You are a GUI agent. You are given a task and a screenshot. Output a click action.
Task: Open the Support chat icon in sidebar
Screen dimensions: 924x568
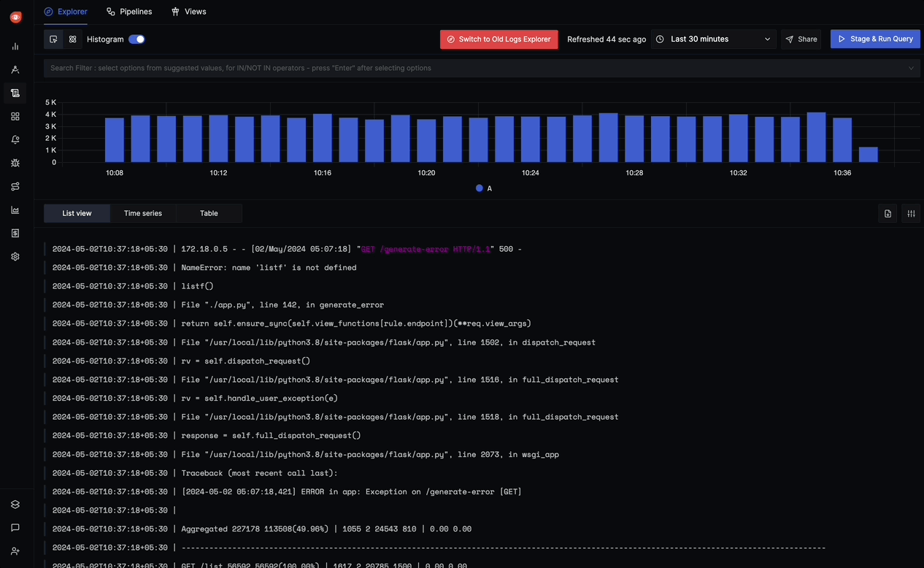click(x=15, y=528)
